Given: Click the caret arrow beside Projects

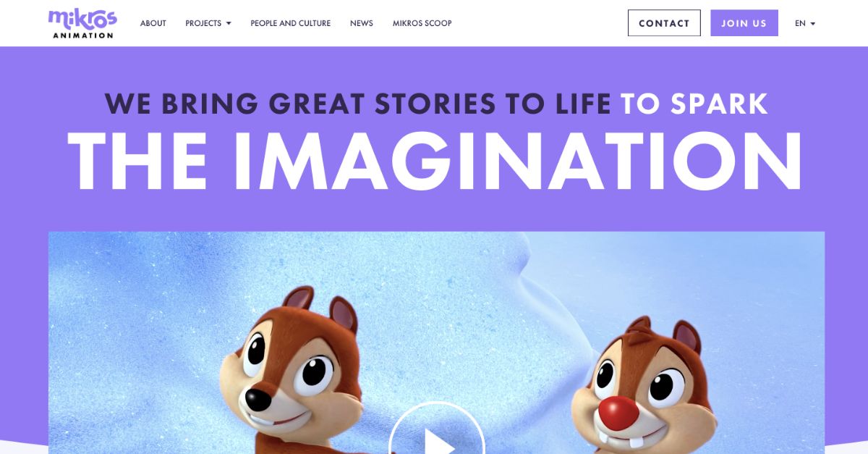Looking at the screenshot, I should tap(229, 23).
